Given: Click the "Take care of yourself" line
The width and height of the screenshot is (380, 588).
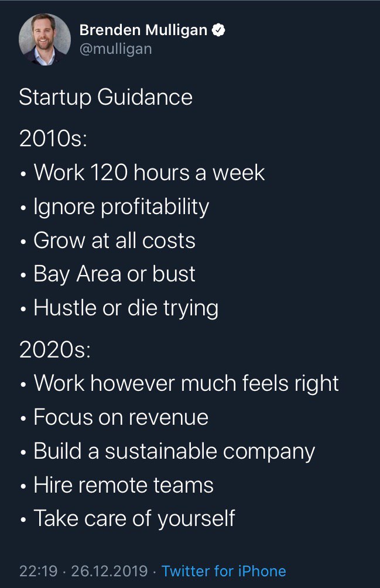Looking at the screenshot, I should tap(134, 518).
